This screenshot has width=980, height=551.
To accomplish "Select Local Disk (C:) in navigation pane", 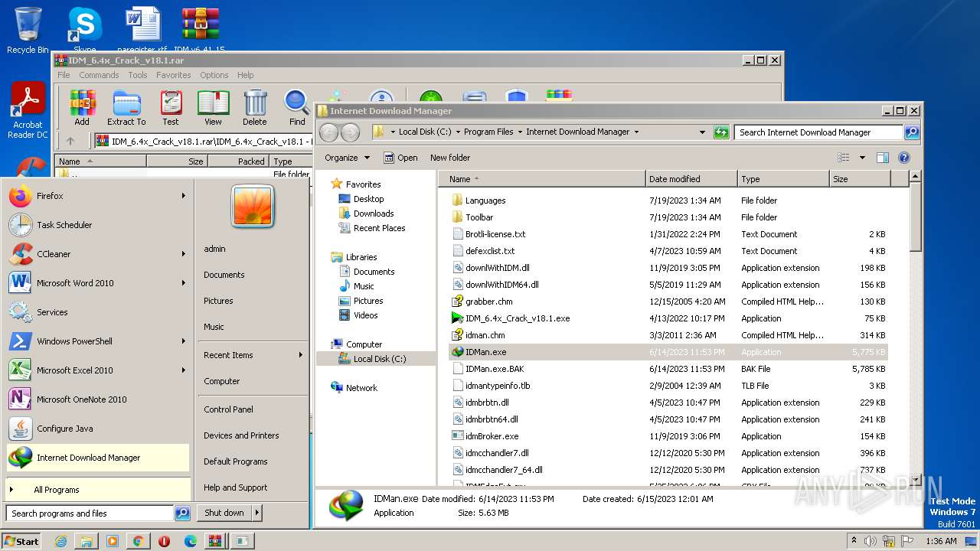I will pyautogui.click(x=380, y=359).
